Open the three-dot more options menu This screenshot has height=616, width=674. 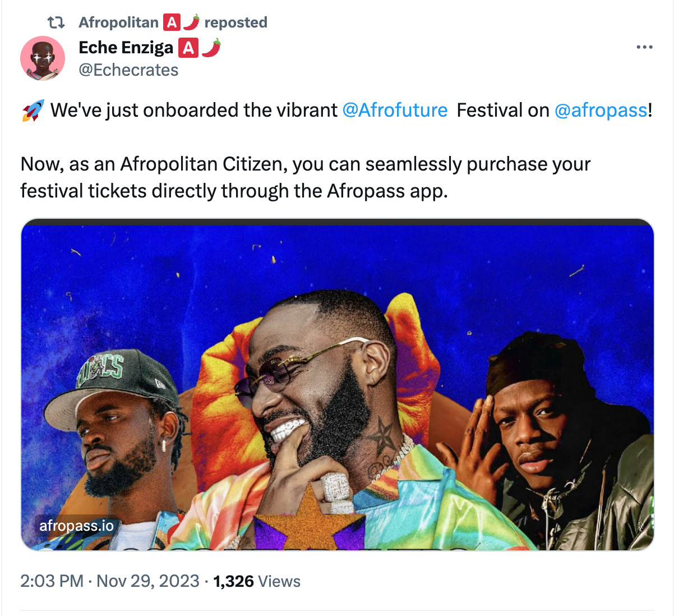(644, 47)
